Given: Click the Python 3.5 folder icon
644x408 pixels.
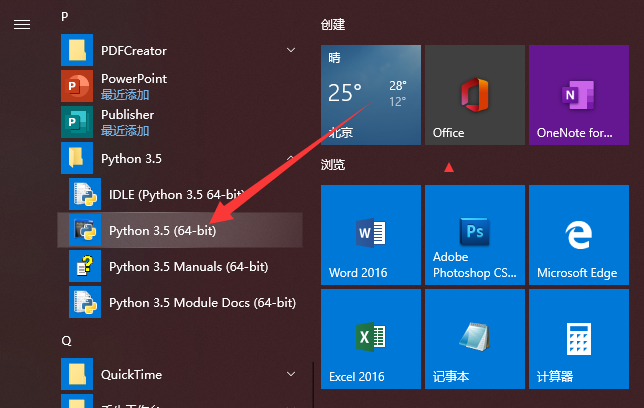Looking at the screenshot, I should tap(77, 158).
